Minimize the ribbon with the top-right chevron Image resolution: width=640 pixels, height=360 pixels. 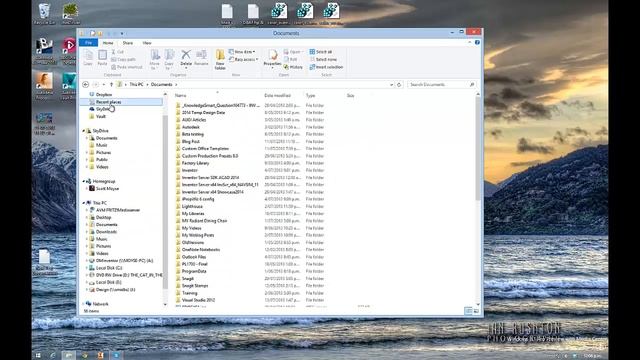pyautogui.click(x=469, y=42)
